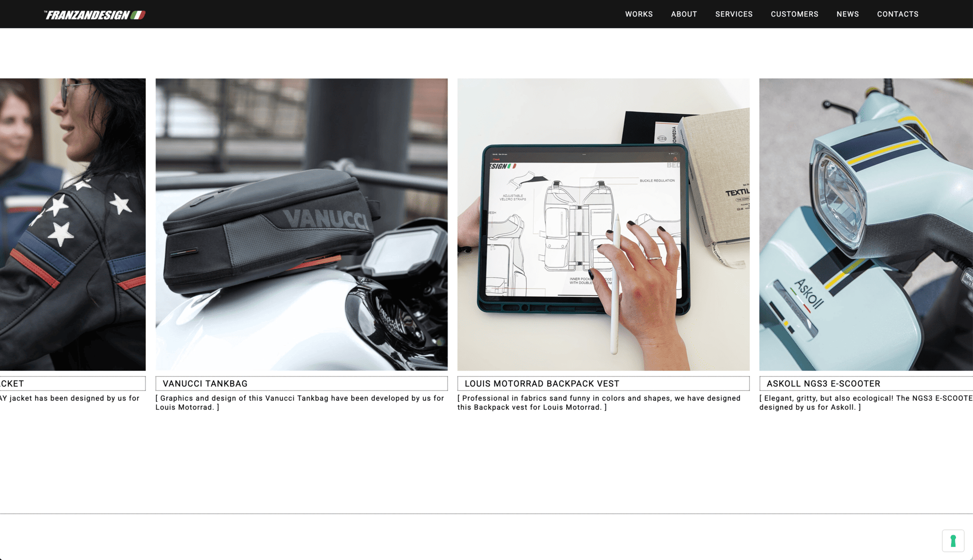The width and height of the screenshot is (973, 560).
Task: Select the Askoll NGS3 description text
Action: coord(866,402)
